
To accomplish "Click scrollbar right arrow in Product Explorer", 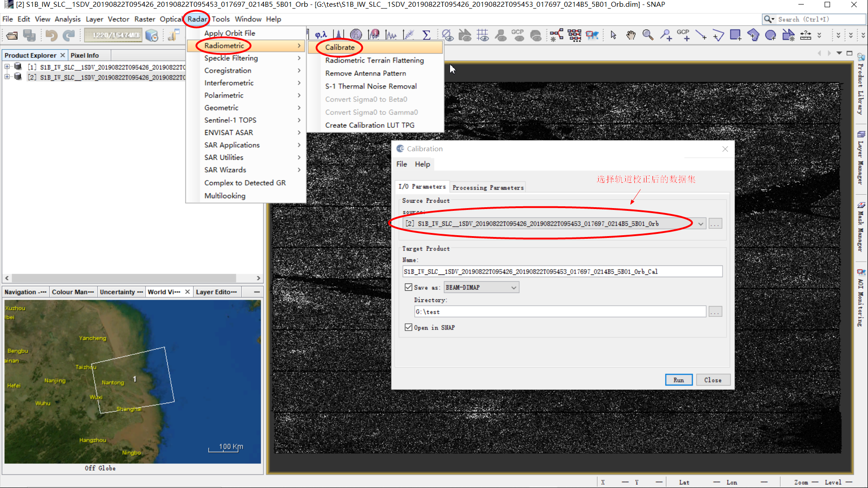I will pyautogui.click(x=258, y=278).
